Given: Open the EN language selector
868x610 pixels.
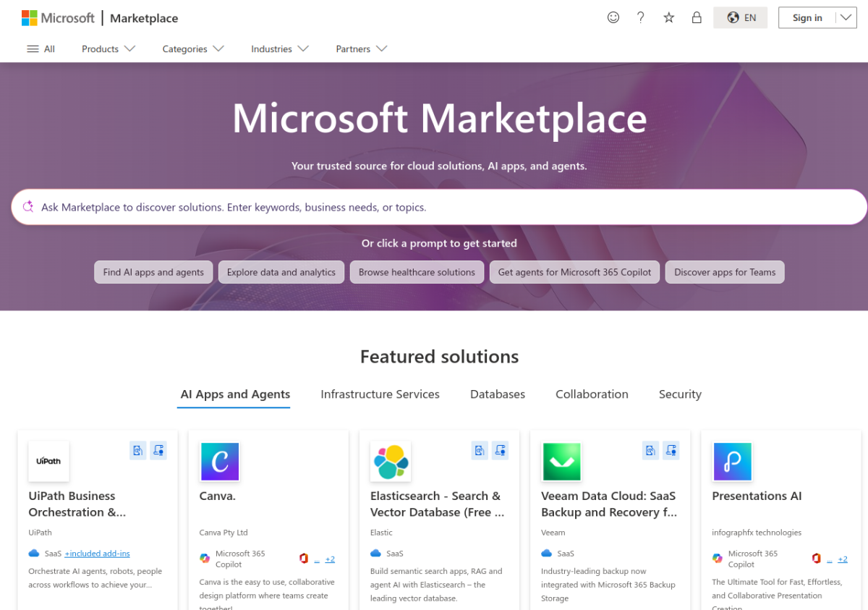Looking at the screenshot, I should coord(740,18).
